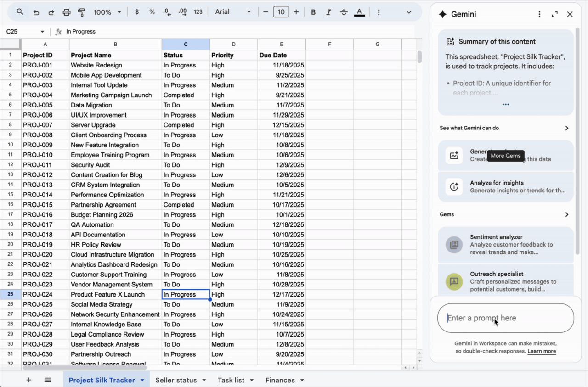588x387 pixels.
Task: Format as currency with dollar icon
Action: 137,12
